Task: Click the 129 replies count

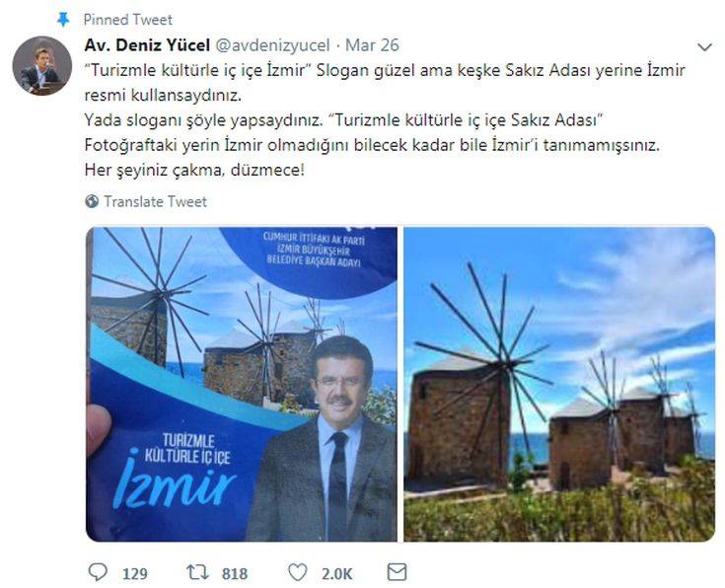Action: [135, 573]
